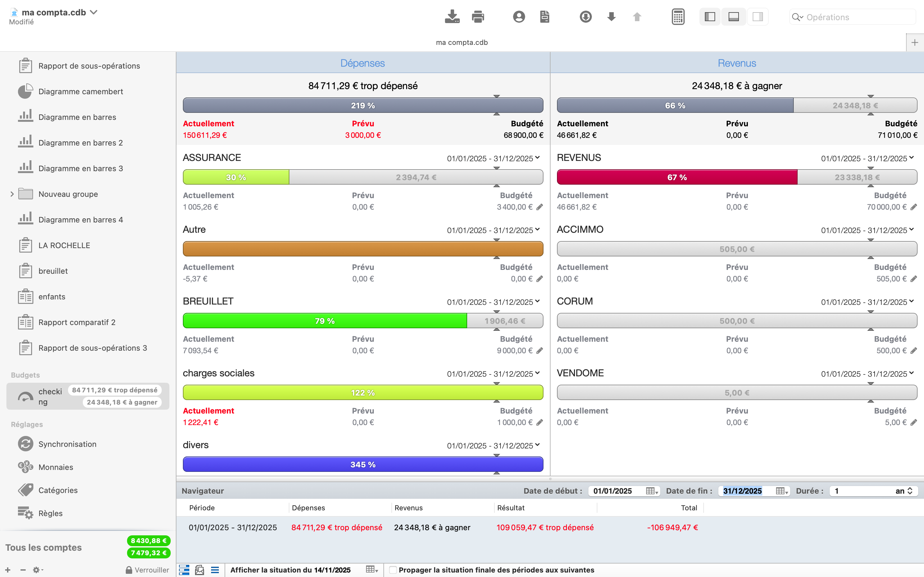Image resolution: width=924 pixels, height=577 pixels.
Task: Click the Opérations search field
Action: (855, 17)
